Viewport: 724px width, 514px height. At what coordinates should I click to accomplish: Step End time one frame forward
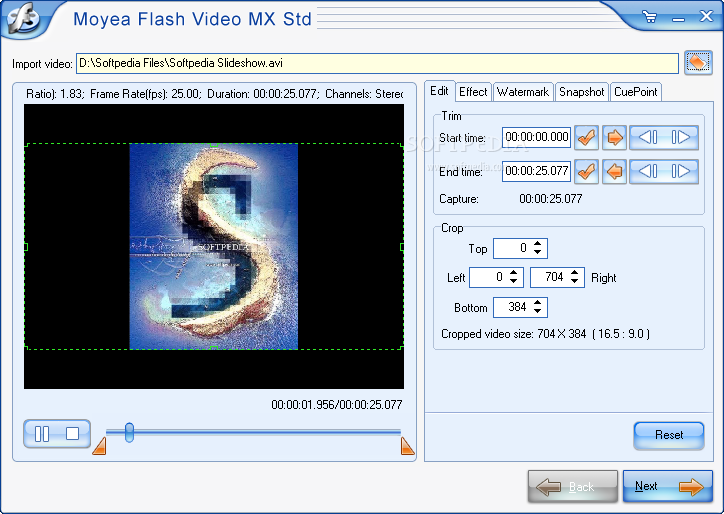pyautogui.click(x=681, y=172)
